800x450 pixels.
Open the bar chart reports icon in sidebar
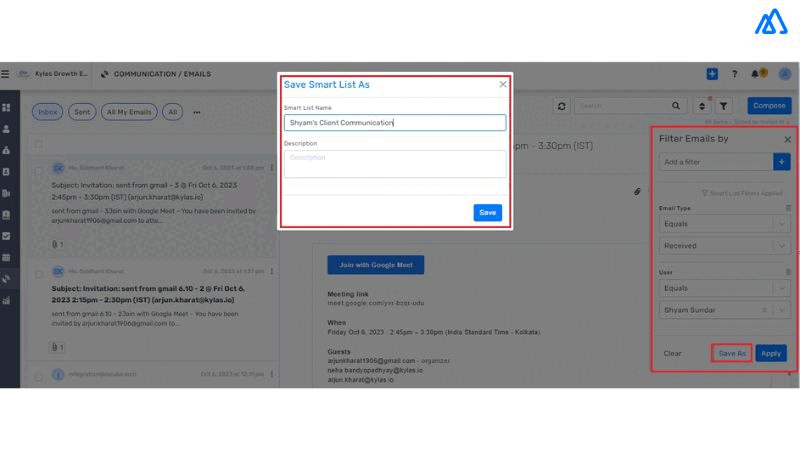click(6, 301)
